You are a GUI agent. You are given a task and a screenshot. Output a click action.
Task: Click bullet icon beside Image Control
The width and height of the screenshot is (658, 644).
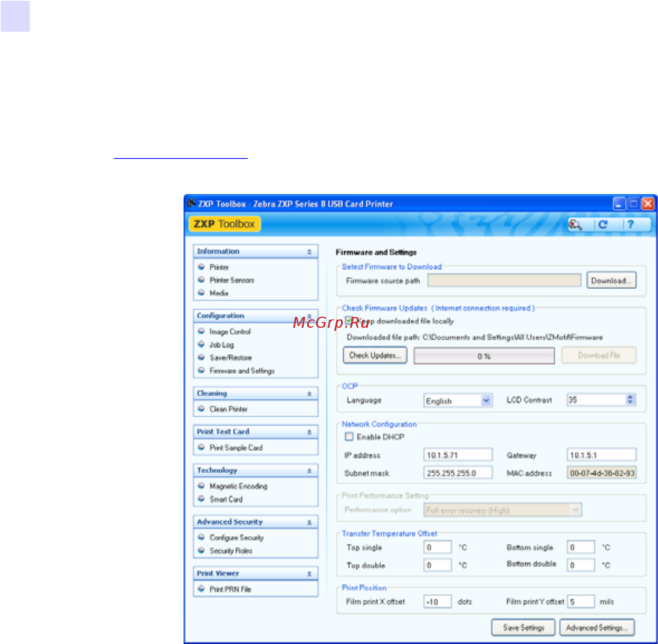click(201, 331)
